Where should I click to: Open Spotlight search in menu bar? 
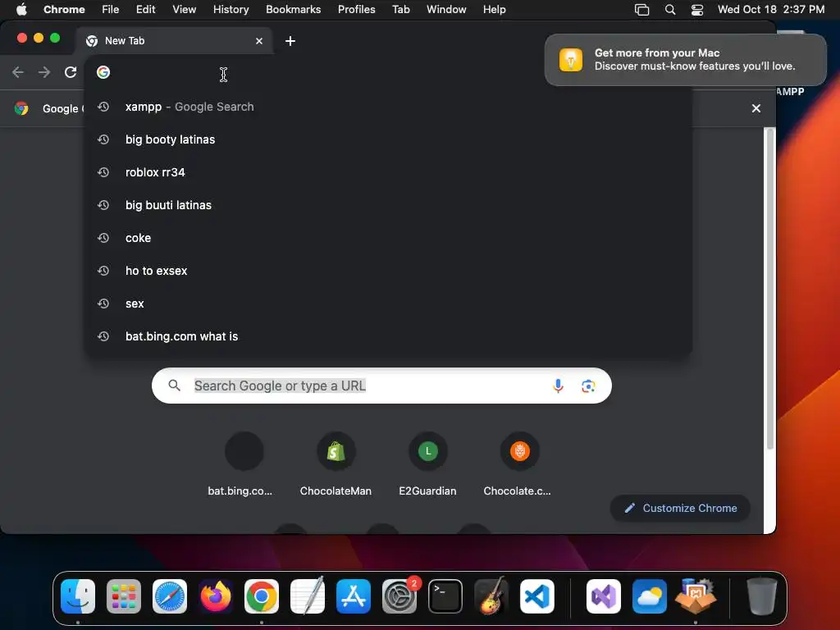pos(670,10)
